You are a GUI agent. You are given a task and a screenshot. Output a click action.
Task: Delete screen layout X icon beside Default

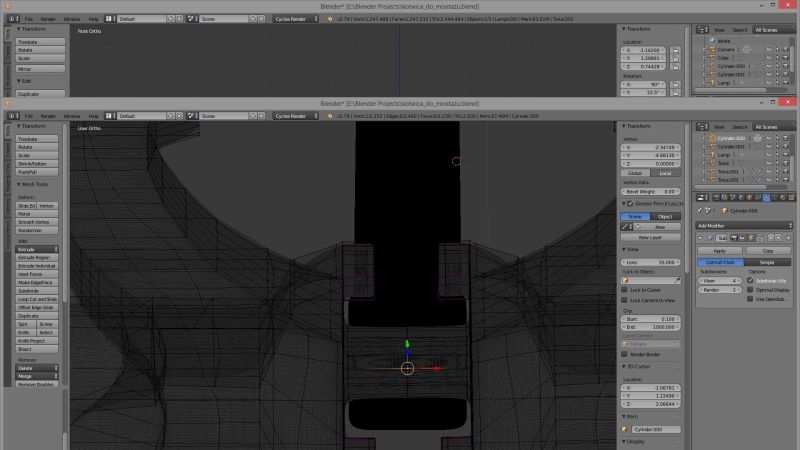[180, 116]
